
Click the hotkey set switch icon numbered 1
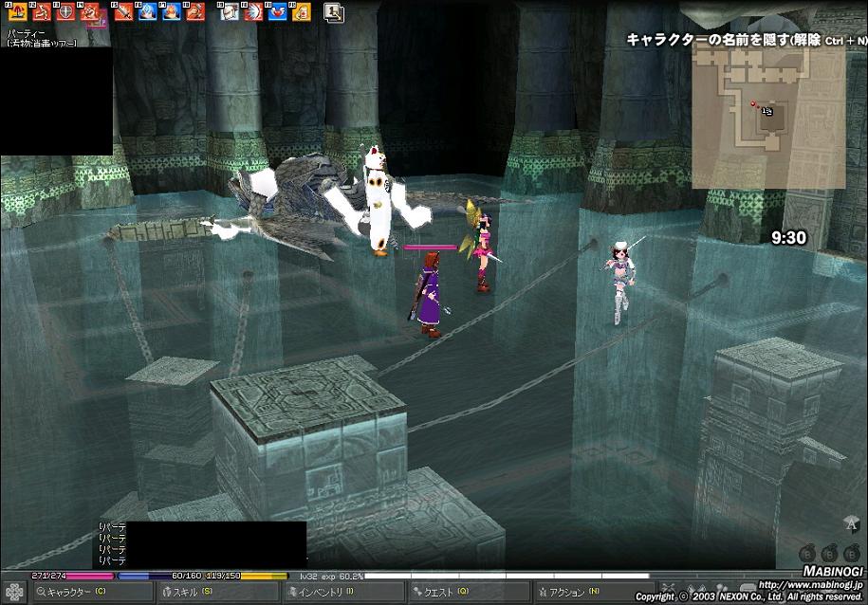point(334,12)
